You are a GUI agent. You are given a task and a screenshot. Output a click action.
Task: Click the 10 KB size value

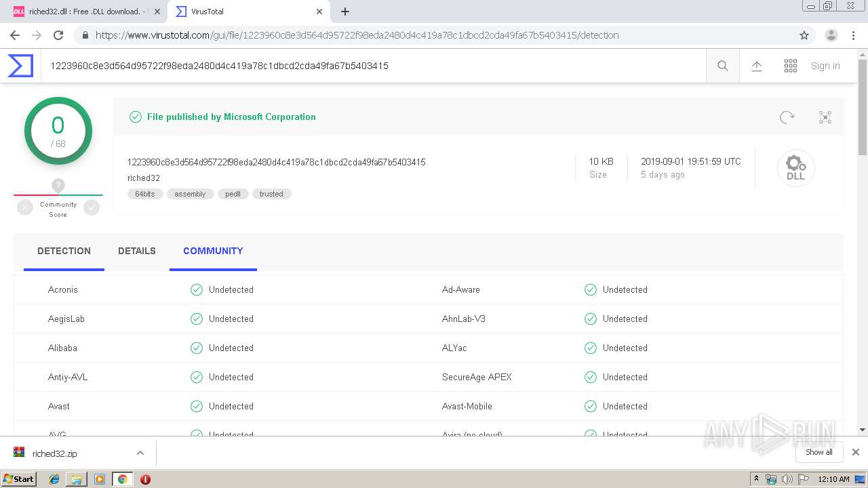click(x=601, y=161)
